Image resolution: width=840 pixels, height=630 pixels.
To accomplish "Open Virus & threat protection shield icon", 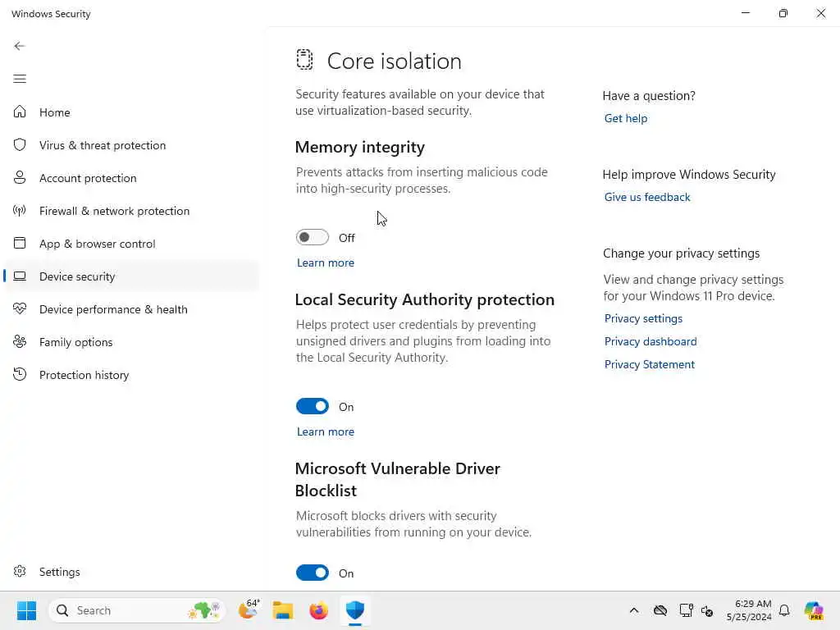I will click(x=20, y=145).
